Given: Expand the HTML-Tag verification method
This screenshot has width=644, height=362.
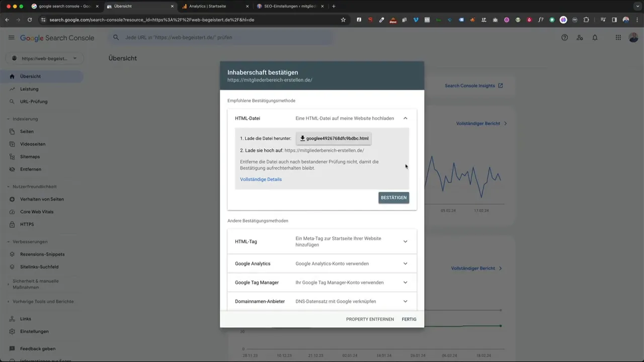Looking at the screenshot, I should coord(405,241).
